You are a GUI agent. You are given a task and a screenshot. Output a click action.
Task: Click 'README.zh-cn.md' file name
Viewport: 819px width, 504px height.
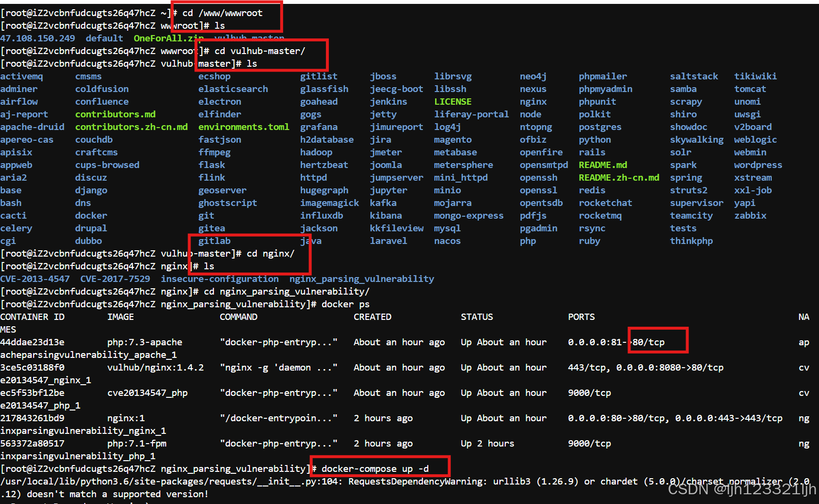point(619,178)
